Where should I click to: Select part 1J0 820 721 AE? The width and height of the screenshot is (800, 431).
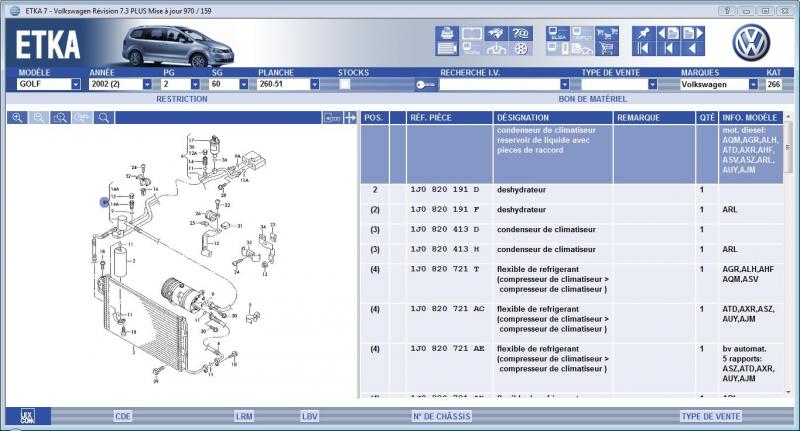point(447,349)
